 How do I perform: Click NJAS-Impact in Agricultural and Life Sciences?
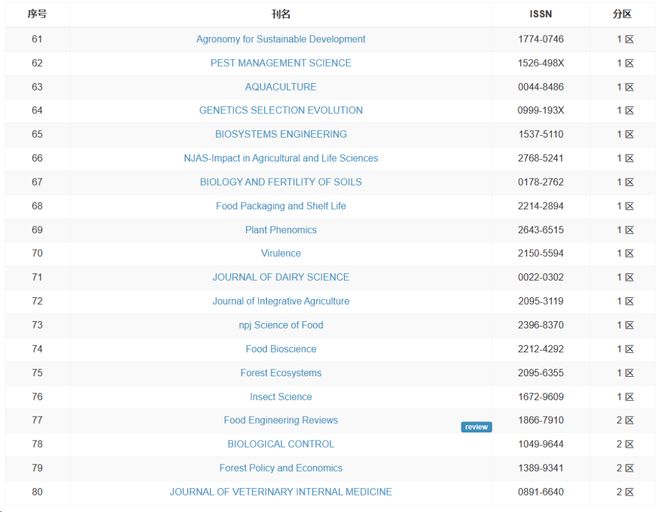[x=280, y=158]
